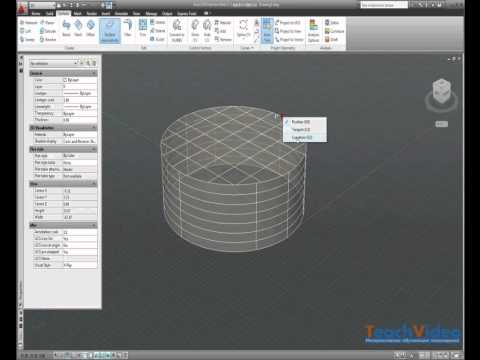The height and width of the screenshot is (360, 480).
Task: Click the Linetype property field
Action: click(x=80, y=93)
